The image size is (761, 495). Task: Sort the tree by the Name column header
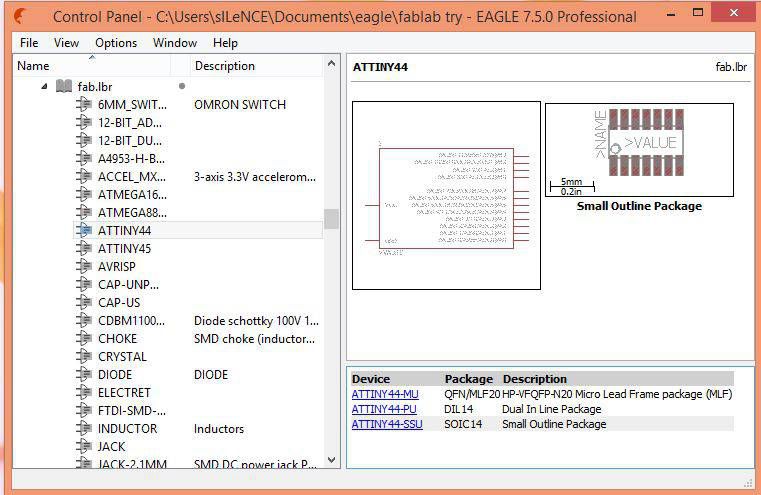(x=92, y=66)
